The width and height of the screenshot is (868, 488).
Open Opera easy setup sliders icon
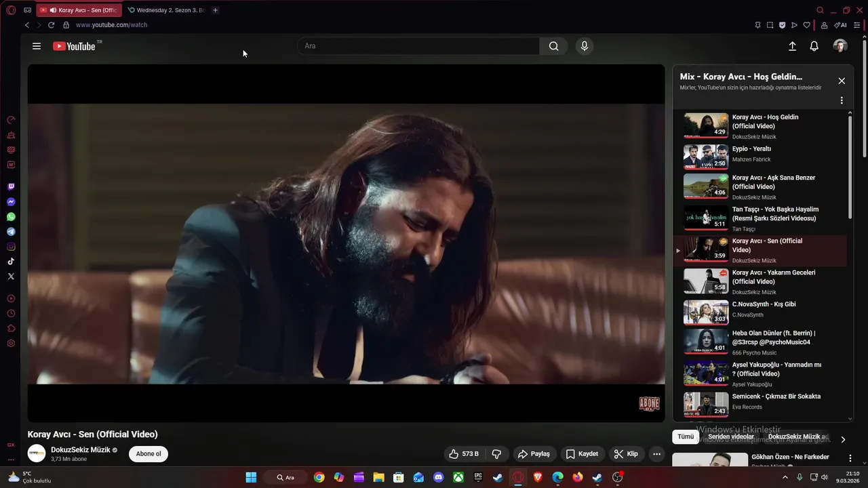(857, 25)
